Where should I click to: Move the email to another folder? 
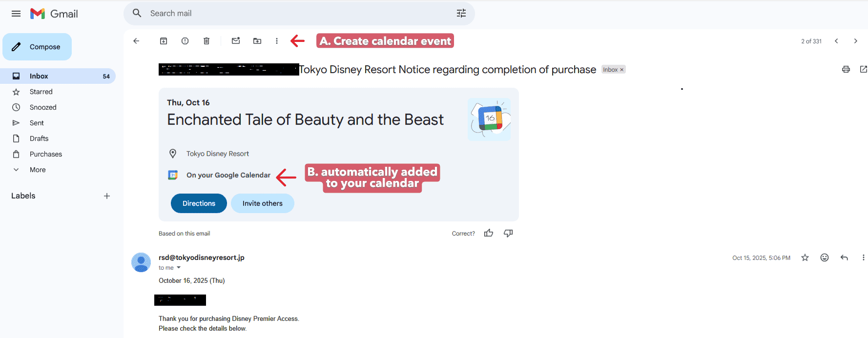(257, 41)
